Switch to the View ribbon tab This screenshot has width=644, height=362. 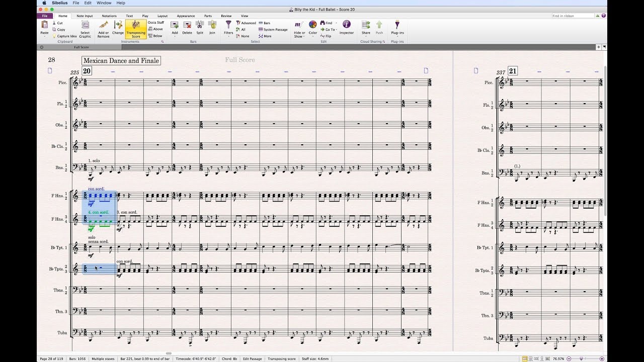point(245,16)
